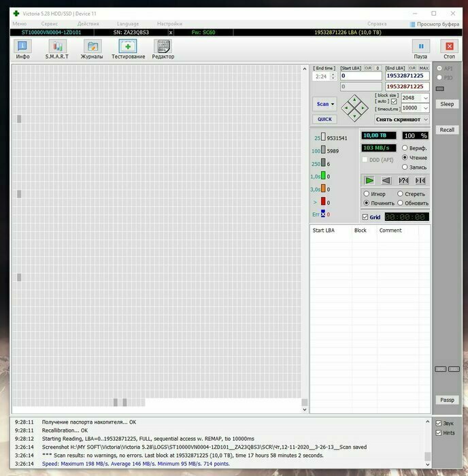Click the Sleep button
Image resolution: width=468 pixels, height=476 pixels.
point(447,104)
